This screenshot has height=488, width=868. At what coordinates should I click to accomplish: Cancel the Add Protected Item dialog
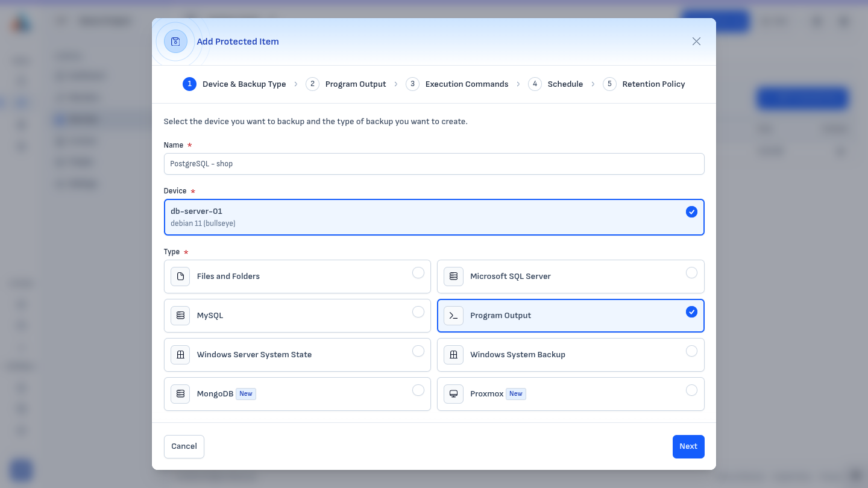point(184,446)
